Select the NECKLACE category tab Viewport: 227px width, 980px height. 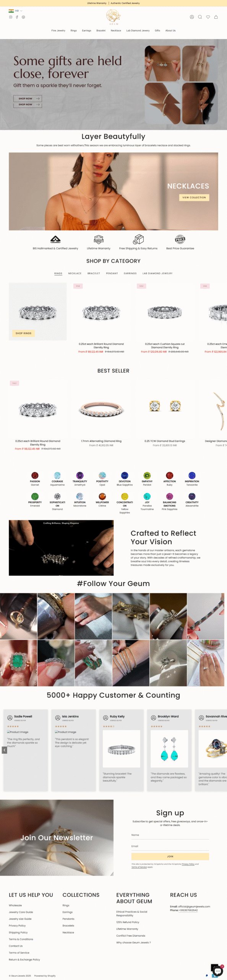75,273
